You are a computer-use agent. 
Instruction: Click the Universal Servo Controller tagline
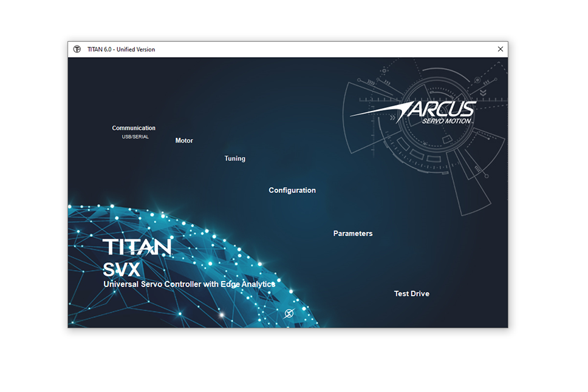(189, 284)
